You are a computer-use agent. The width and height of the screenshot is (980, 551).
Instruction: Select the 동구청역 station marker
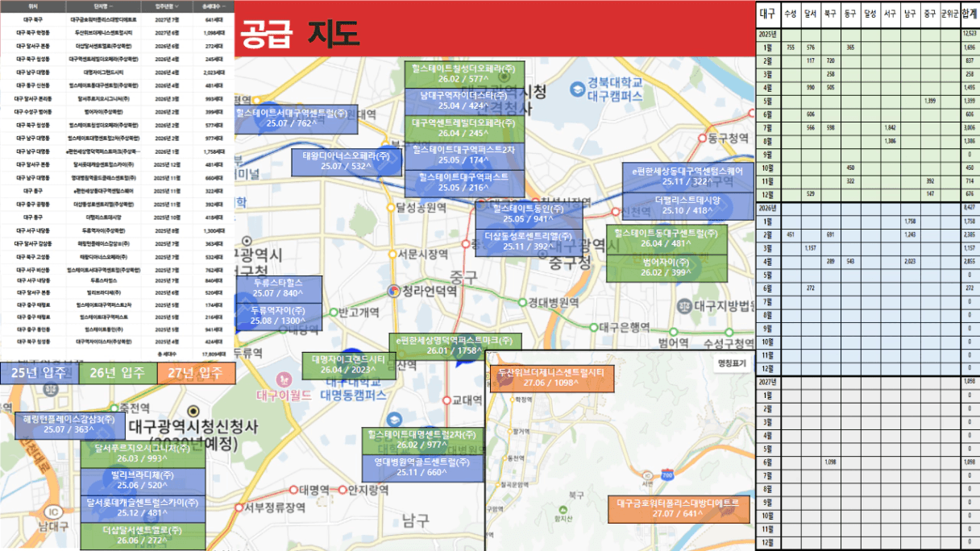tap(702, 139)
